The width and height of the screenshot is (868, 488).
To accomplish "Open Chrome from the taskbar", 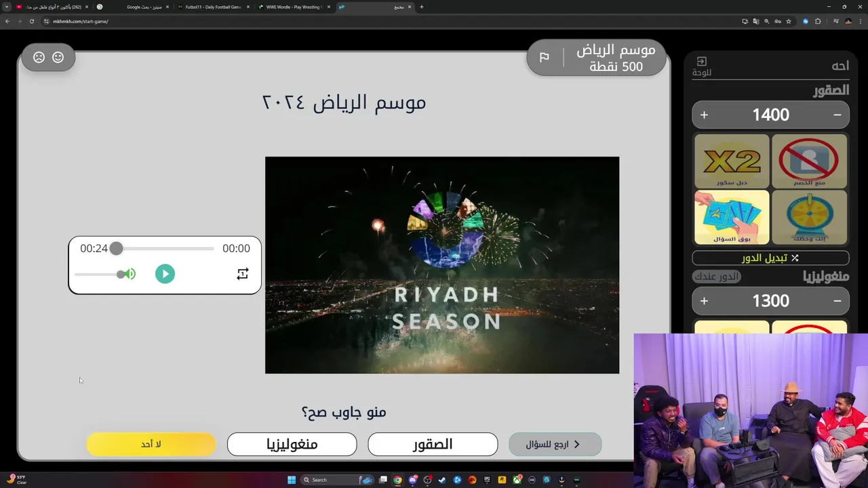I will pos(397,480).
